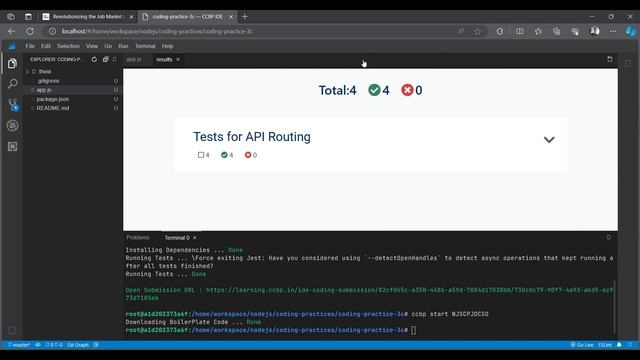Open the Source Control view icon
640x360 pixels.
pyautogui.click(x=13, y=104)
